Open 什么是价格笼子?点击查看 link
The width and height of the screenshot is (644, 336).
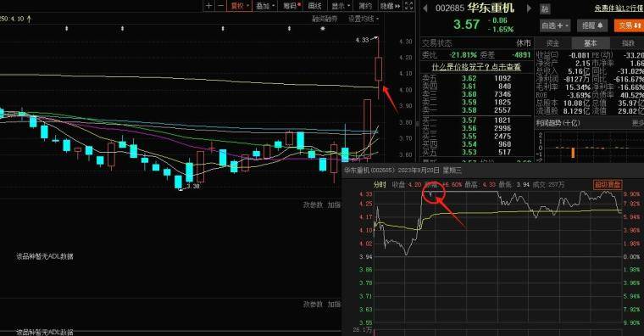476,67
